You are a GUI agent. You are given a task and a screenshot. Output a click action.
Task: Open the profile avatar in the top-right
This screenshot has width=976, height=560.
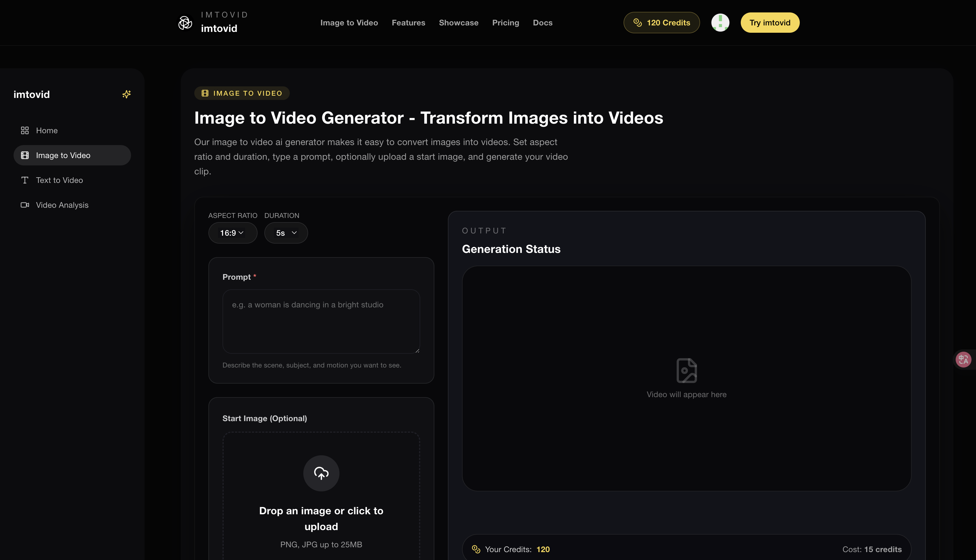(x=720, y=22)
